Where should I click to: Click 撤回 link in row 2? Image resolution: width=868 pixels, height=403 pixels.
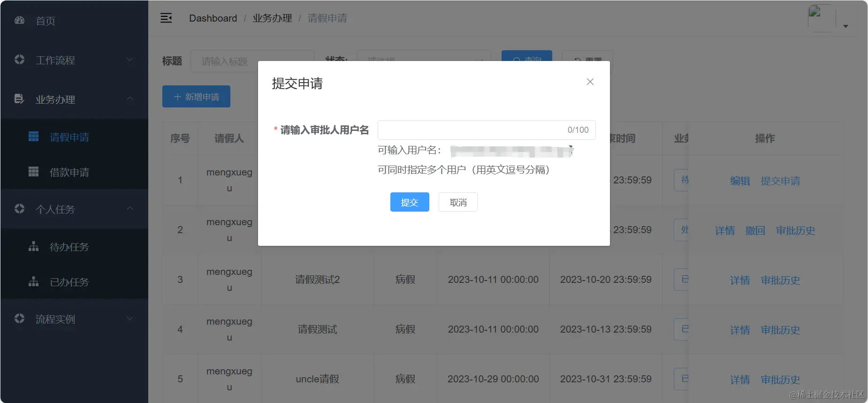pyautogui.click(x=755, y=230)
